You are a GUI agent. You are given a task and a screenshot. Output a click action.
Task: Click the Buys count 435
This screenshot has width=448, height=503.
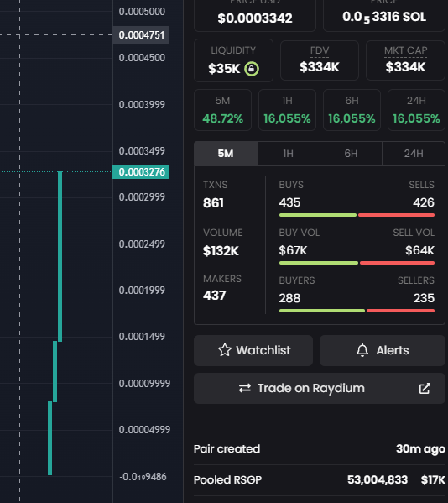289,202
